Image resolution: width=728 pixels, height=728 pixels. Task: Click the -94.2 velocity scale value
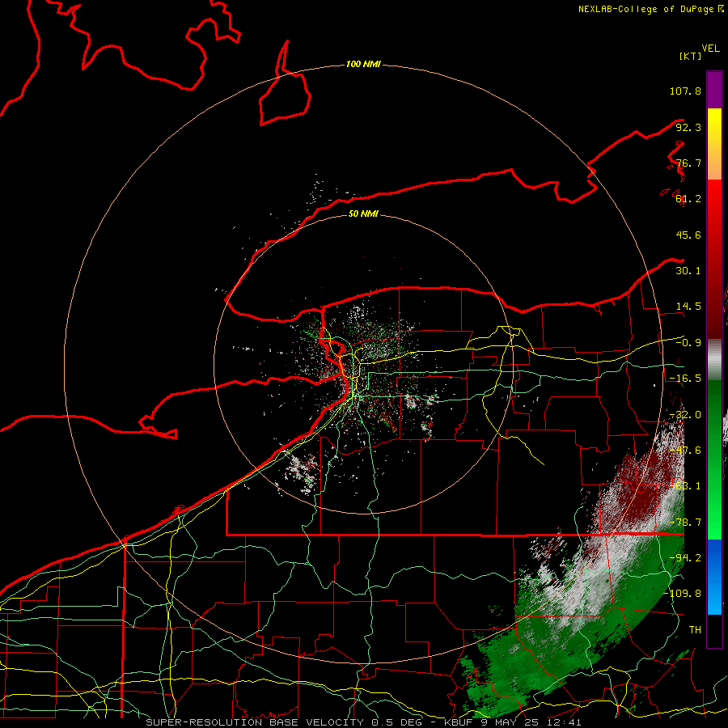(x=685, y=558)
